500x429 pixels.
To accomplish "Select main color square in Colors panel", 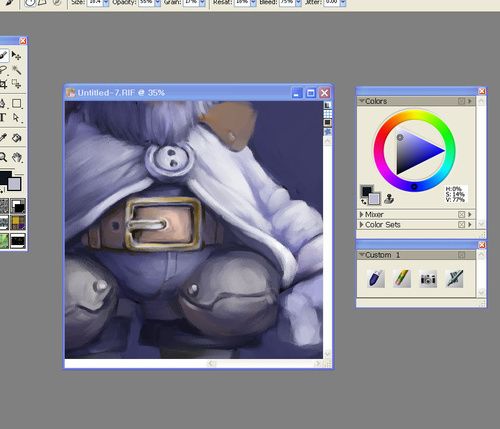I will pos(366,191).
